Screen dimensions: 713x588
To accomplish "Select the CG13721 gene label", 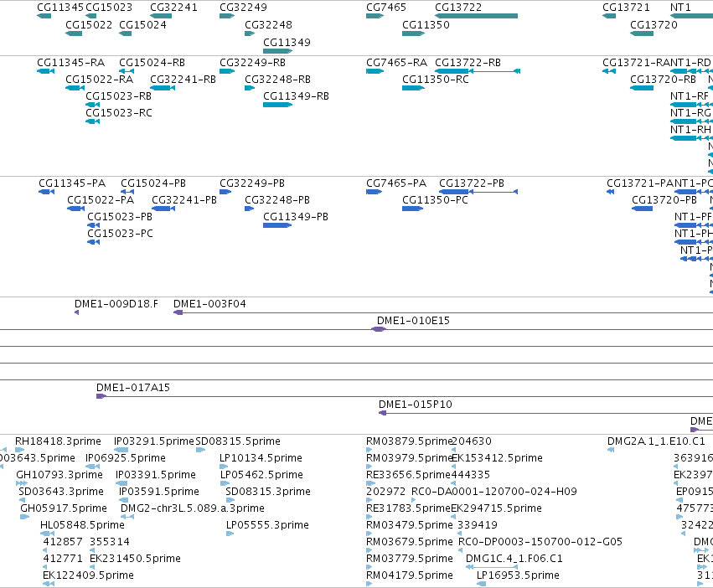I will coord(626,8).
